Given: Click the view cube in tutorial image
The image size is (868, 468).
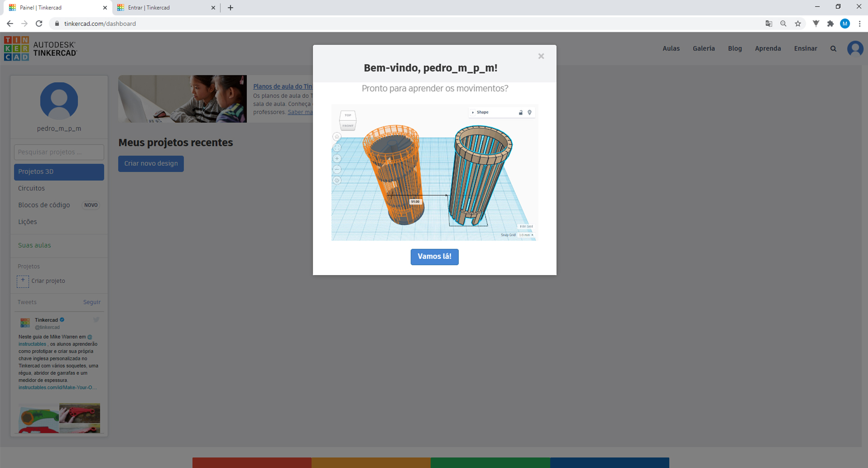Looking at the screenshot, I should (348, 120).
